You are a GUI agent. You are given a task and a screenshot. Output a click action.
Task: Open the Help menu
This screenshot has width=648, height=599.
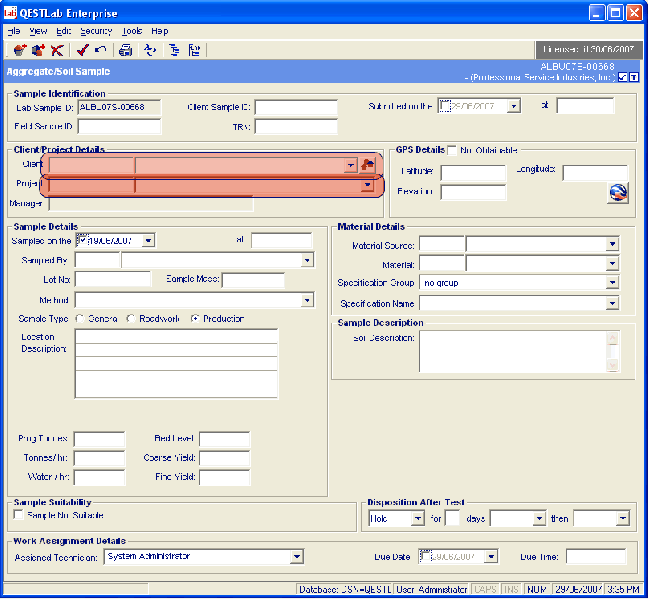[x=160, y=31]
